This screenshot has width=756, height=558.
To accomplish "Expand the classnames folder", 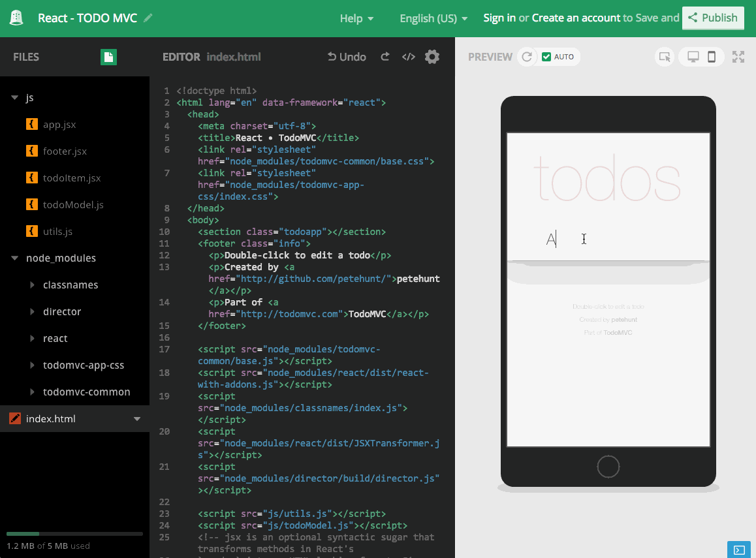I will [33, 285].
